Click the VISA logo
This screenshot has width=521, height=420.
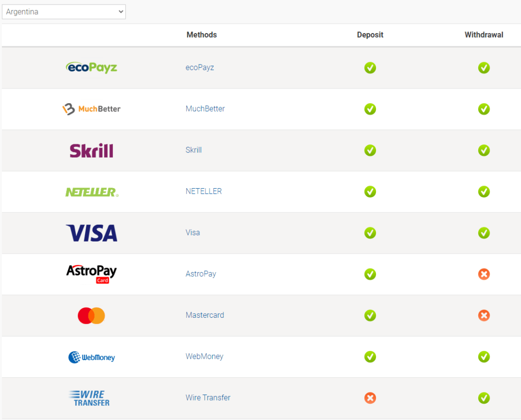[x=92, y=233]
